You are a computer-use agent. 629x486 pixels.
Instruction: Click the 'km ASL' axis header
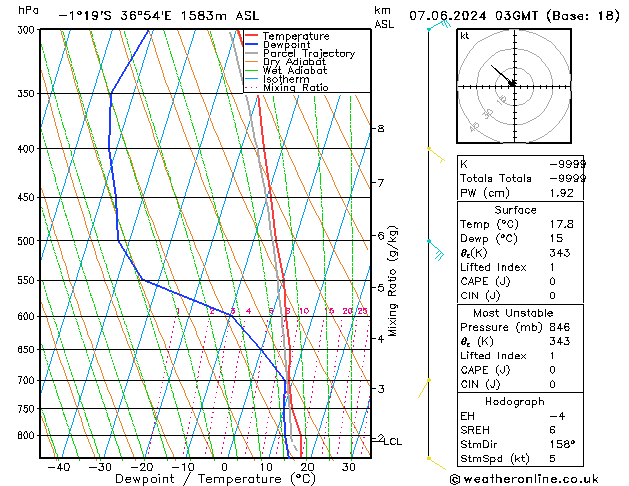point(384,17)
